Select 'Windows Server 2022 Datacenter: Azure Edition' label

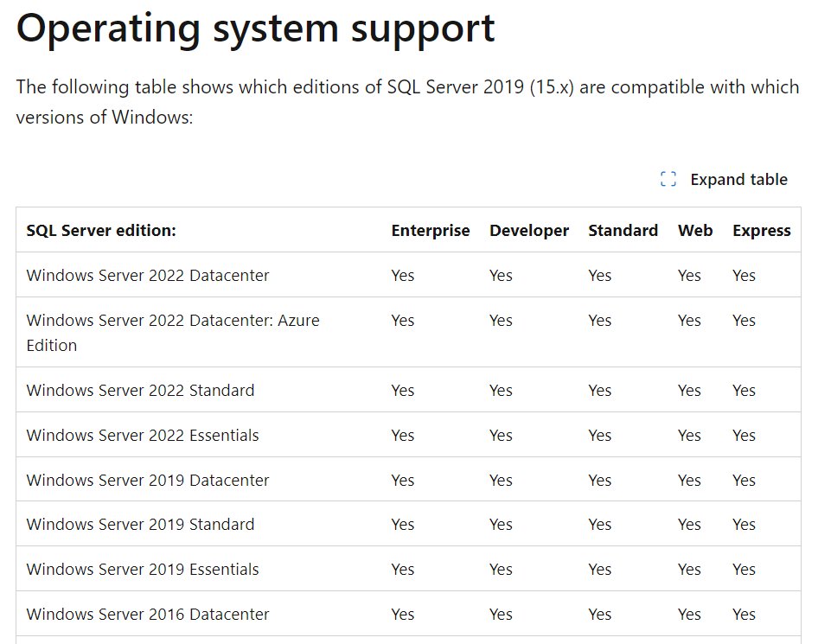pos(173,333)
